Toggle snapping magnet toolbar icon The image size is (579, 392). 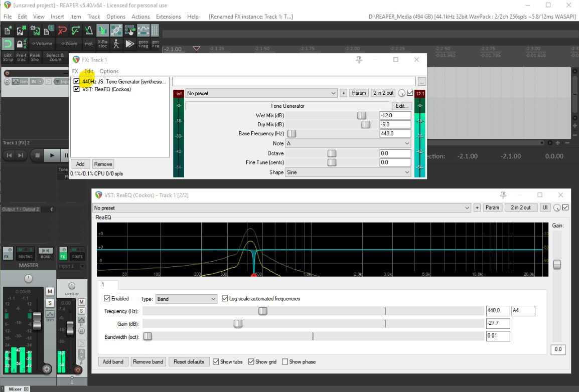pyautogui.click(x=8, y=44)
